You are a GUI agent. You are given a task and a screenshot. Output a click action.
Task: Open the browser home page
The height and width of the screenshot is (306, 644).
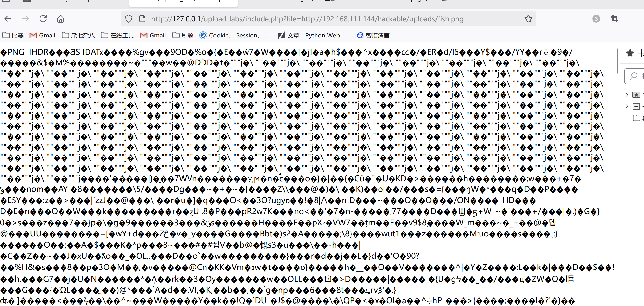tap(61, 19)
